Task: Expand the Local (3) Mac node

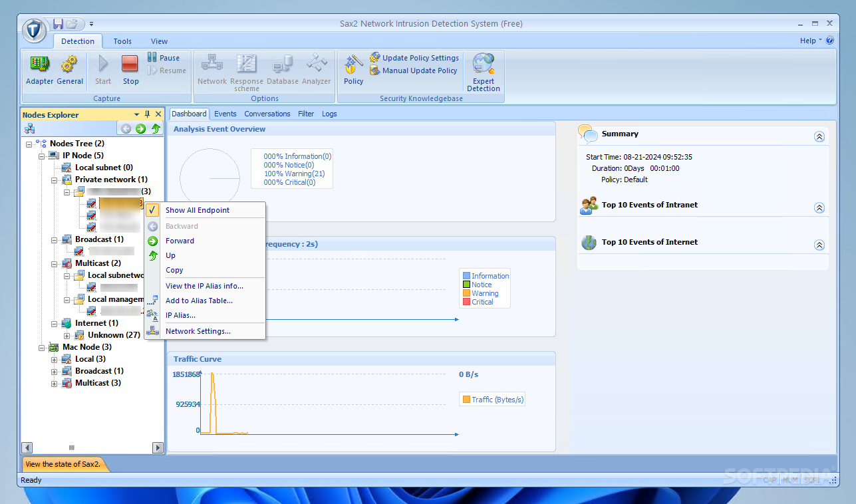Action: click(54, 359)
